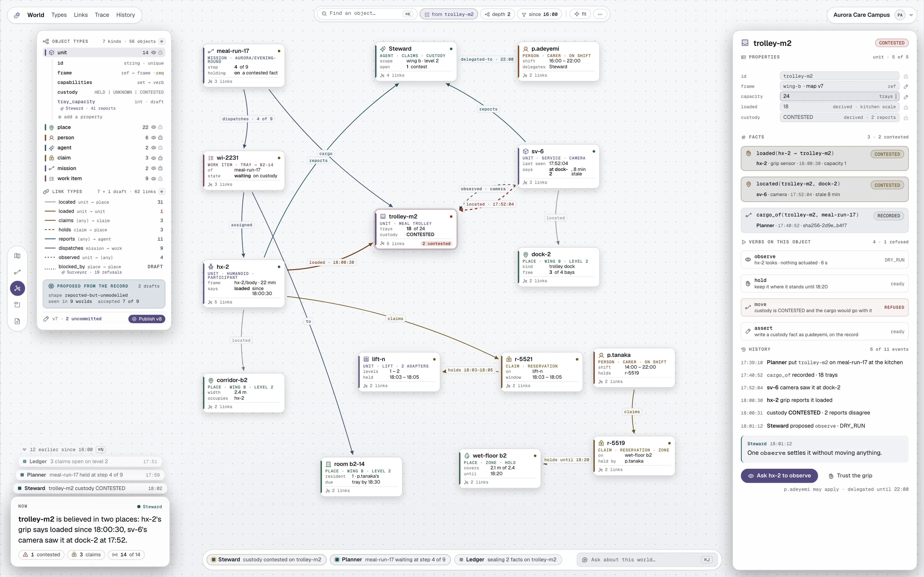Viewport: 924px width, 577px height.
Task: Hide the person object type
Action: [153, 138]
